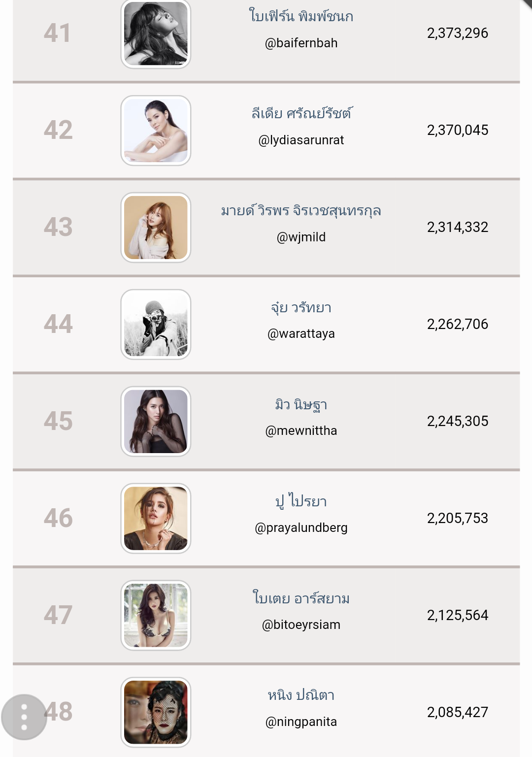Click the @prayalundberg username link
This screenshot has height=757, width=532.
click(301, 528)
